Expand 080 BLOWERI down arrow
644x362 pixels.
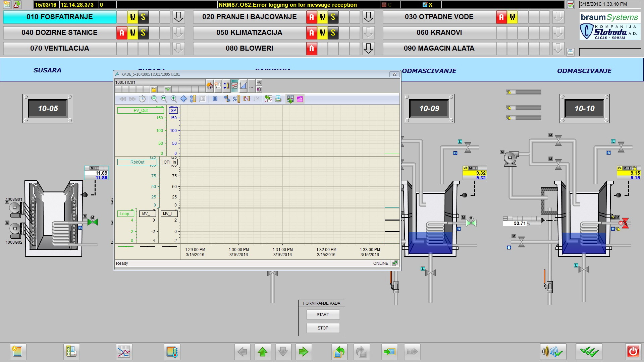click(x=368, y=49)
